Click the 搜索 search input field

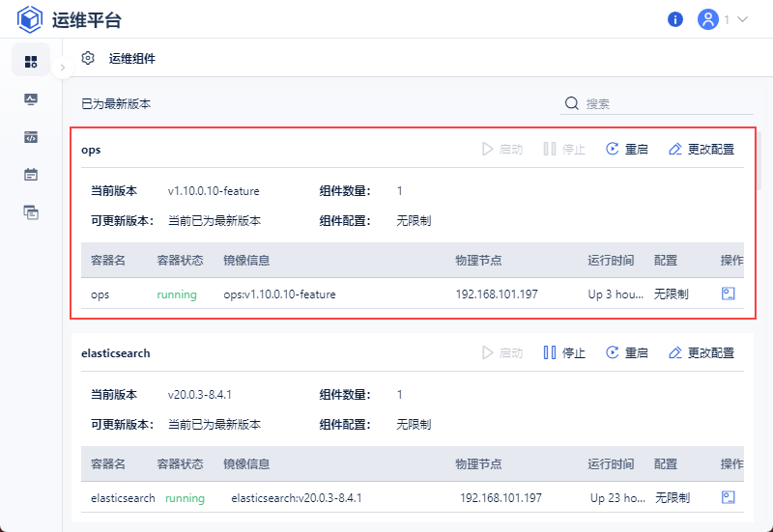coord(667,103)
